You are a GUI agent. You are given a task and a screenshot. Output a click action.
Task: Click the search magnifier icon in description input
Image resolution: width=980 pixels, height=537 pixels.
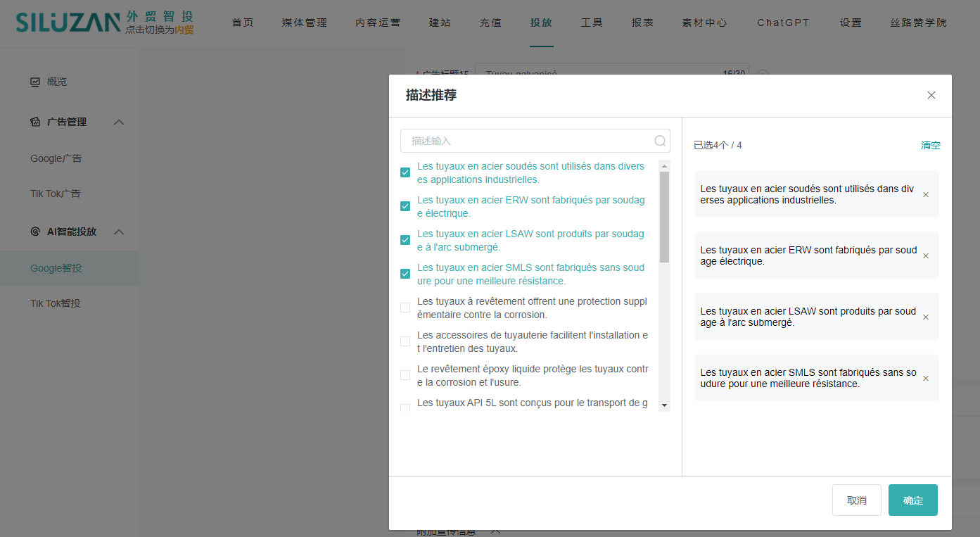click(660, 141)
